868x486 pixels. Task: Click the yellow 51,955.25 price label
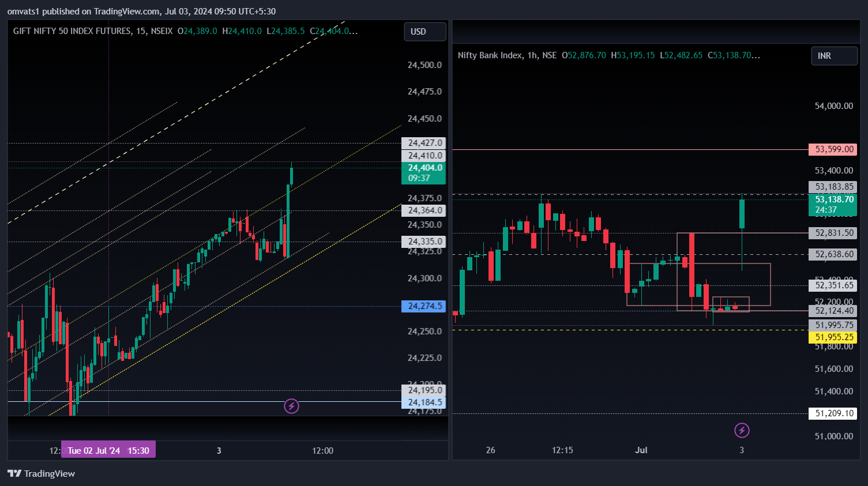click(x=833, y=337)
